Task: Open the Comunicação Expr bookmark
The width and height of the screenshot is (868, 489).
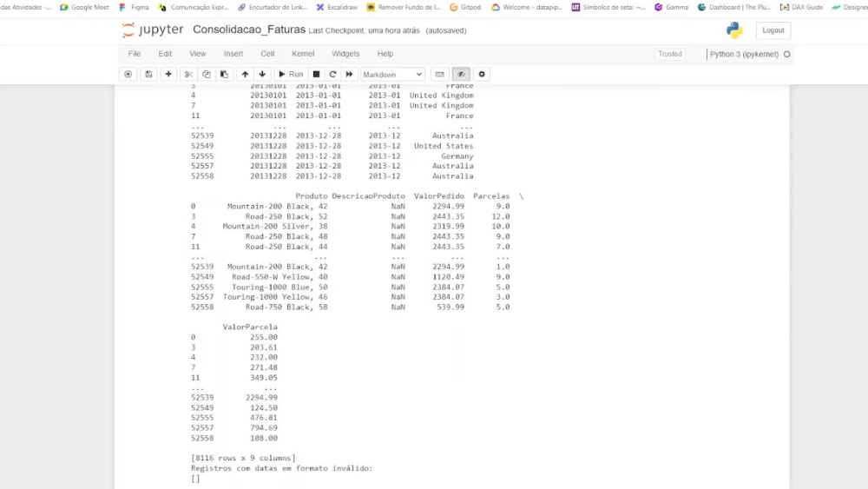Action: [194, 7]
